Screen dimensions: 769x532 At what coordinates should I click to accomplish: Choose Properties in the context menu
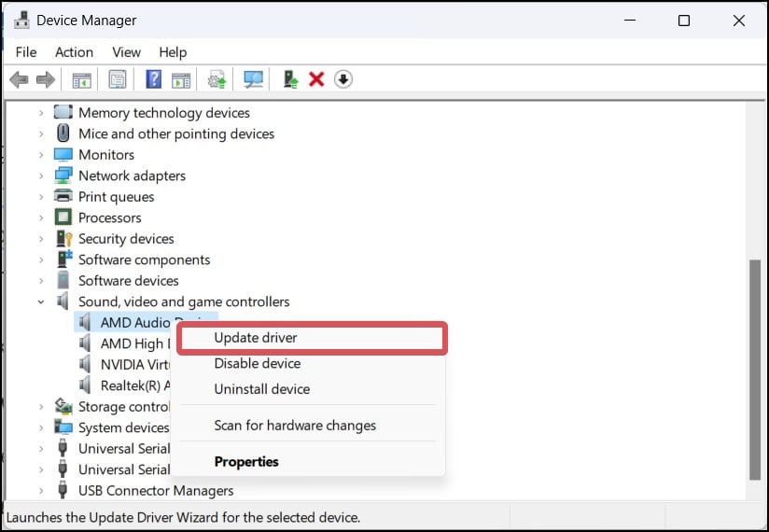coord(308,462)
